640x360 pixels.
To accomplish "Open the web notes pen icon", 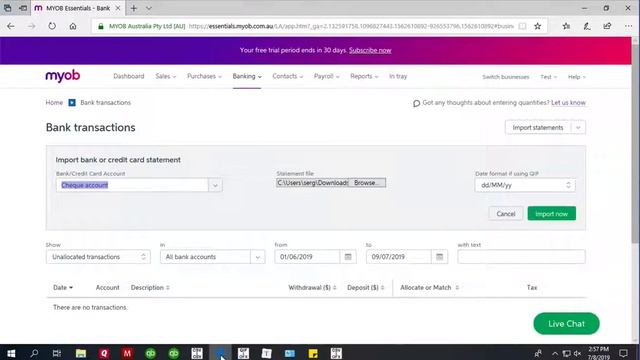I will (x=587, y=26).
